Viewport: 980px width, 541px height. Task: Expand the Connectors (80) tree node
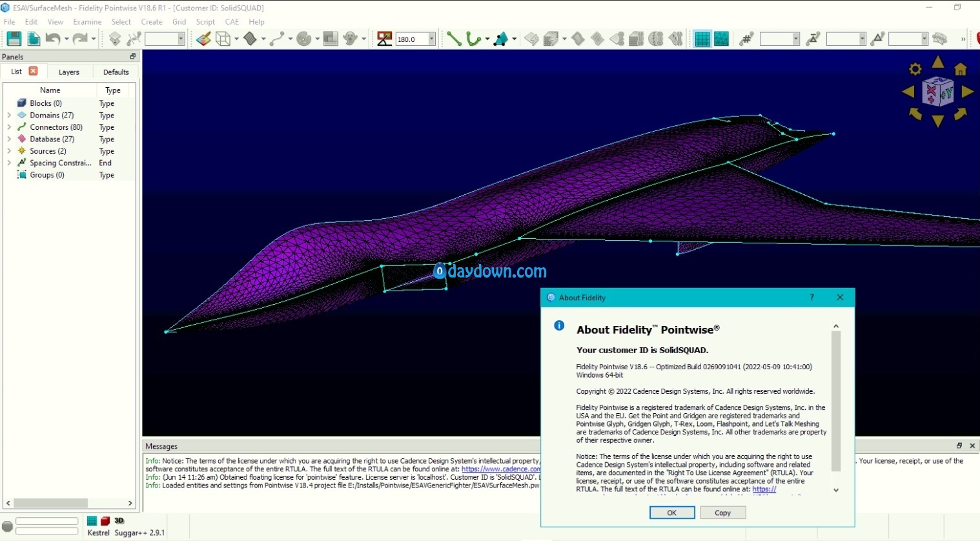9,127
